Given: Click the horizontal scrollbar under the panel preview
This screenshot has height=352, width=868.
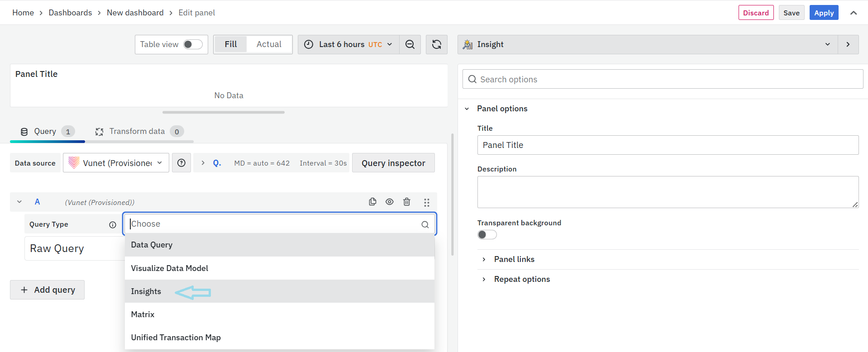Looking at the screenshot, I should point(224,112).
